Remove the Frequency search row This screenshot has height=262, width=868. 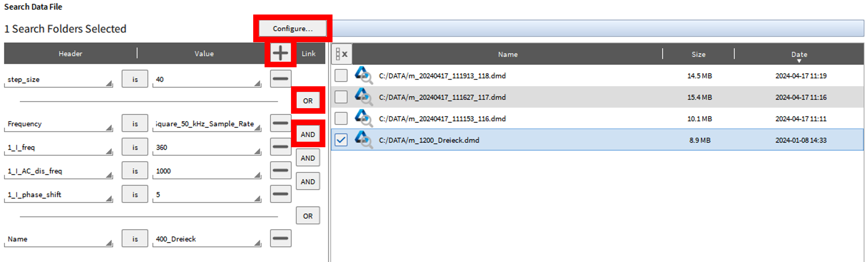pyautogui.click(x=280, y=123)
